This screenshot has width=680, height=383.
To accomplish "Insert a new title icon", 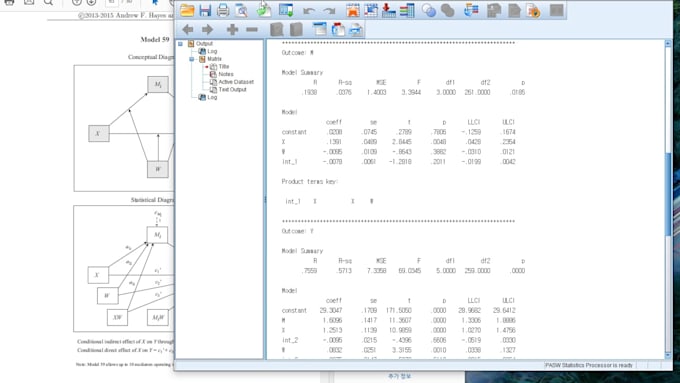I will (338, 29).
